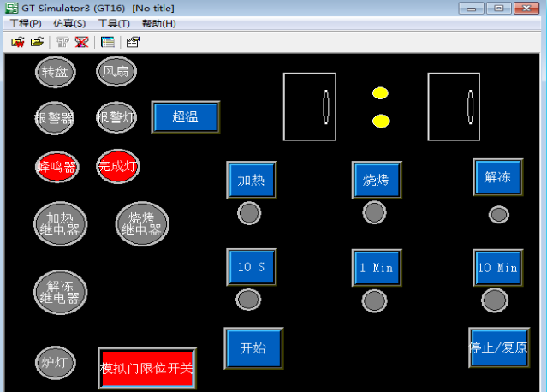The width and height of the screenshot is (547, 392).
Task: Click the 停止/复原 button
Action: point(499,347)
